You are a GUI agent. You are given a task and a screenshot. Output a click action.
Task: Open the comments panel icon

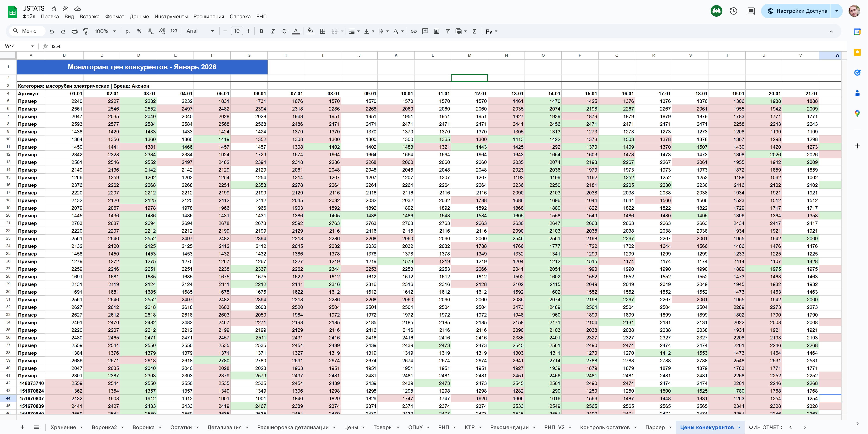pyautogui.click(x=751, y=11)
